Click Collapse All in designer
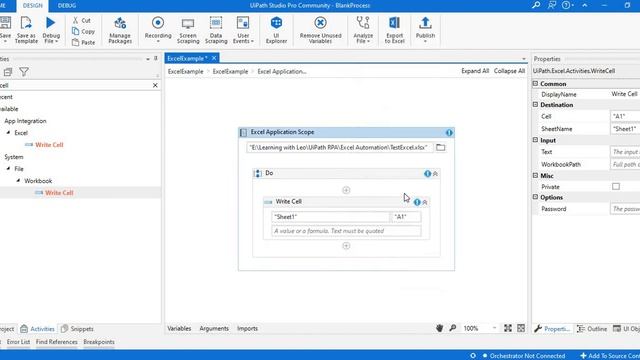 click(x=509, y=71)
